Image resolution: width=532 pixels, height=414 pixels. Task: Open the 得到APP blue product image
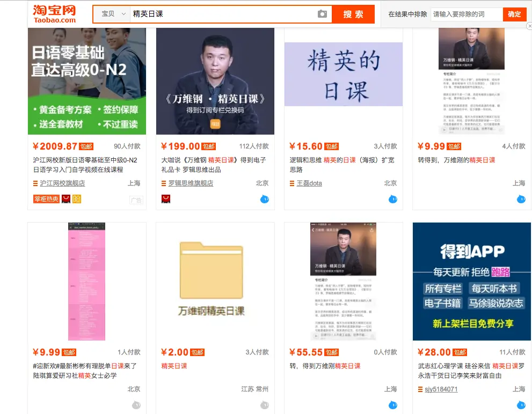click(472, 282)
